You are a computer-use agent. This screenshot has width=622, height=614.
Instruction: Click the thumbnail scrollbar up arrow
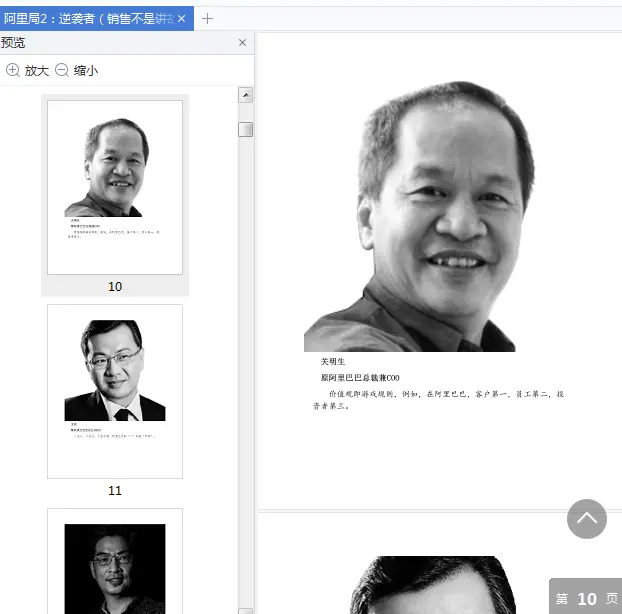tap(246, 95)
